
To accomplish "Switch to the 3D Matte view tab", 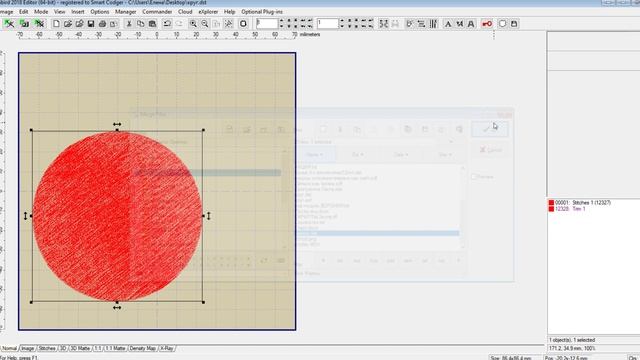I will click(80, 348).
